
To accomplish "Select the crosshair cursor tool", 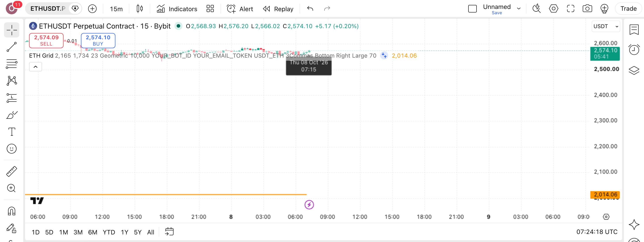I will [11, 30].
